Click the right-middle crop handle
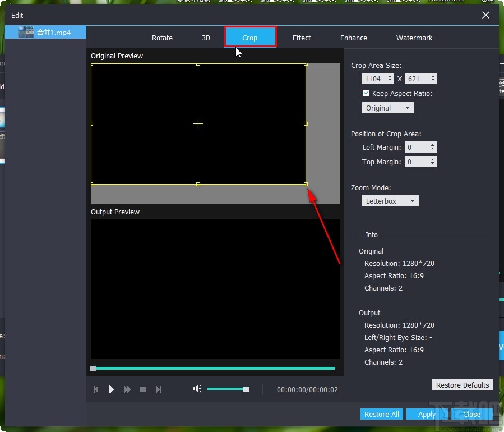The width and height of the screenshot is (504, 432). [306, 124]
